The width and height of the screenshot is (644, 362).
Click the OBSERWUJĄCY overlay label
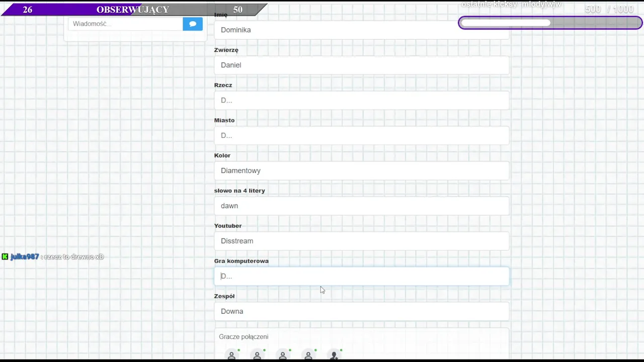pos(133,10)
